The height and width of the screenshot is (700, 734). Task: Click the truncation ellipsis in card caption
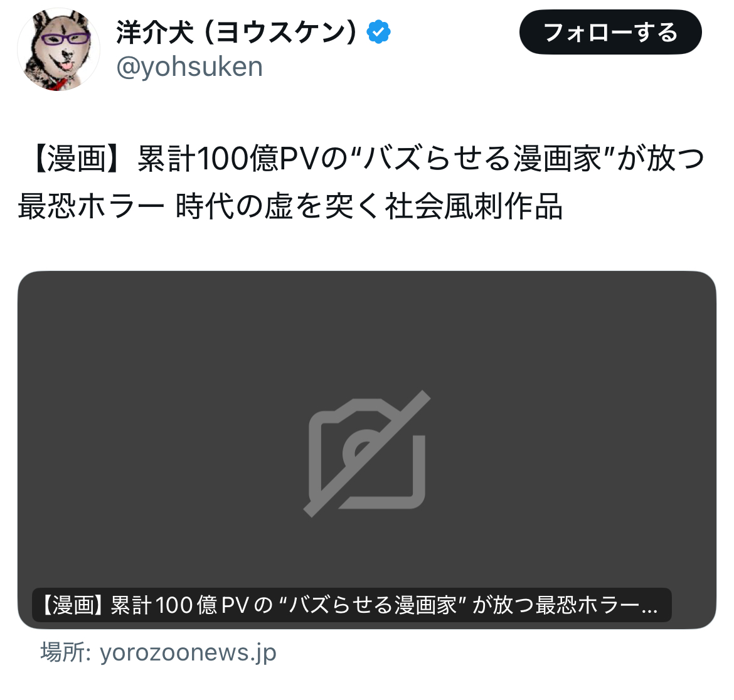[x=649, y=608]
